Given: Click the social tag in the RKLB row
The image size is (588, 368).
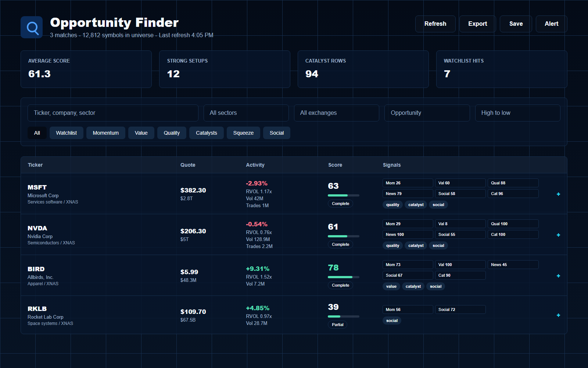Looking at the screenshot, I should point(392,321).
